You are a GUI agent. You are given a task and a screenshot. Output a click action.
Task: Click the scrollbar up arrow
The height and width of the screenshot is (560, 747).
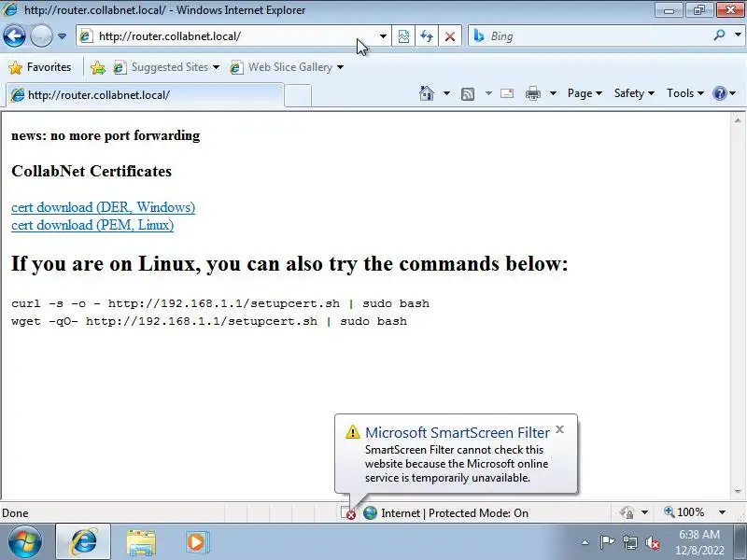738,119
